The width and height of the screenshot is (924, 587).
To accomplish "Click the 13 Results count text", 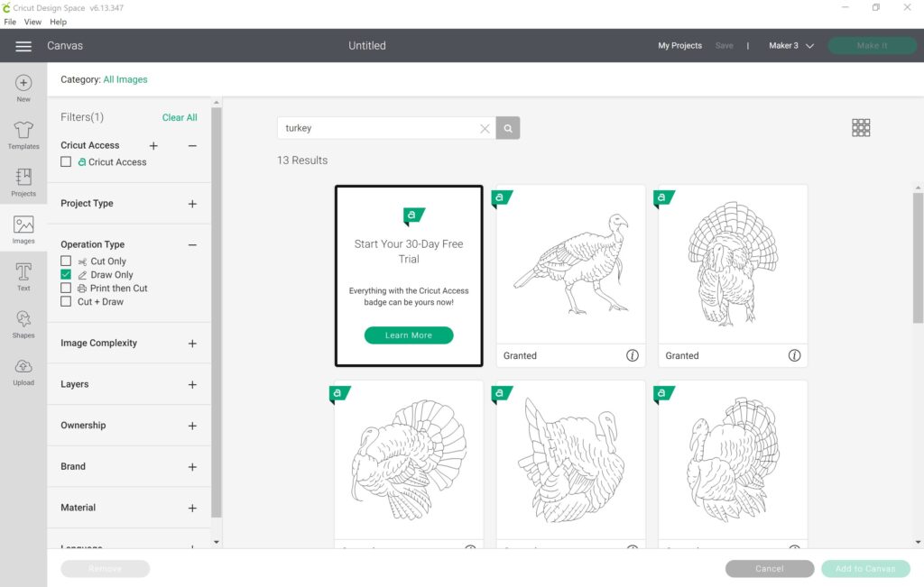I will coord(302,161).
